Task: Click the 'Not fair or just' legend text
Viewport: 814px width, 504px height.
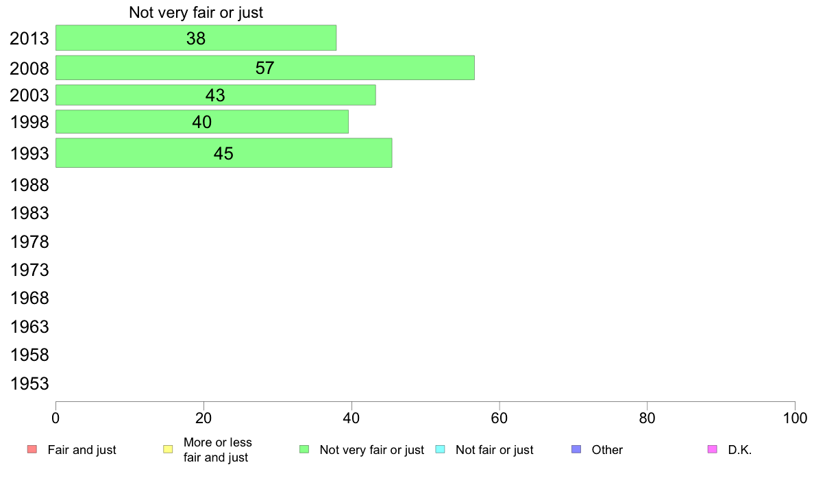Action: (x=494, y=449)
